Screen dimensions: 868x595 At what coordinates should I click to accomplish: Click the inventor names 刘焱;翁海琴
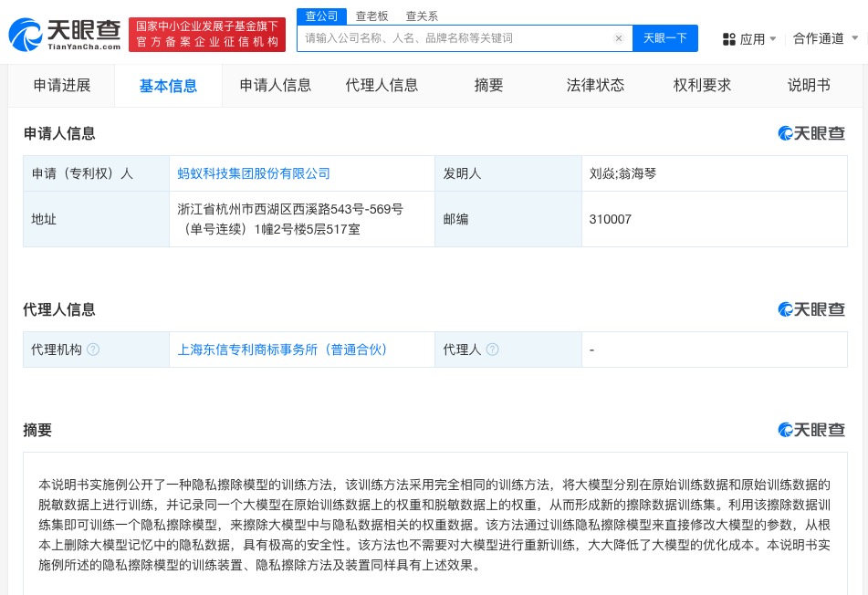[x=622, y=173]
